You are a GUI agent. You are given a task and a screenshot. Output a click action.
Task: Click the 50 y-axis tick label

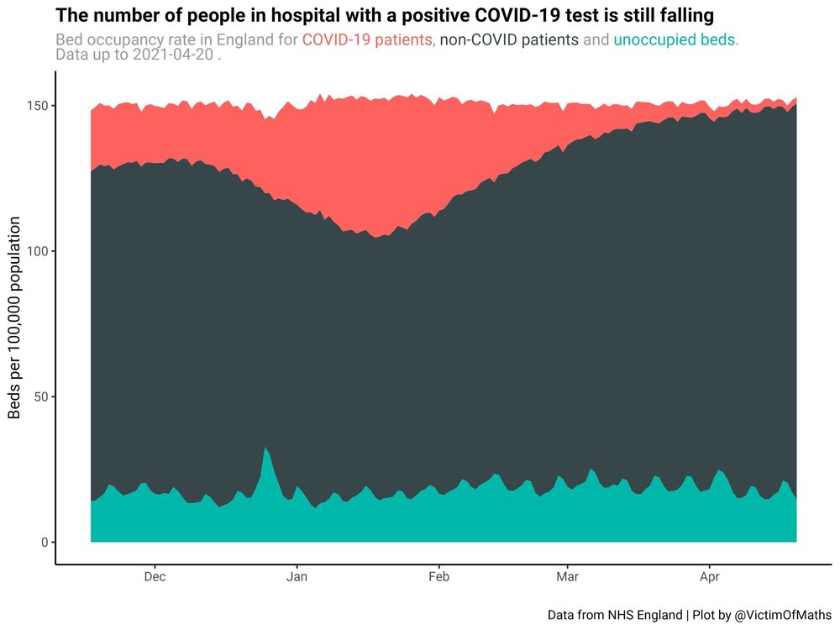tap(41, 397)
